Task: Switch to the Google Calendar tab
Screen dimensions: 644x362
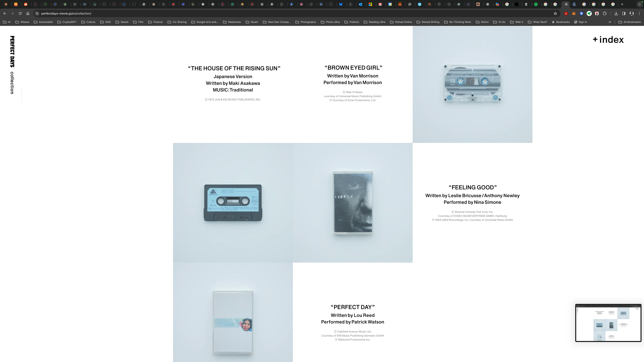Action: coord(390,4)
